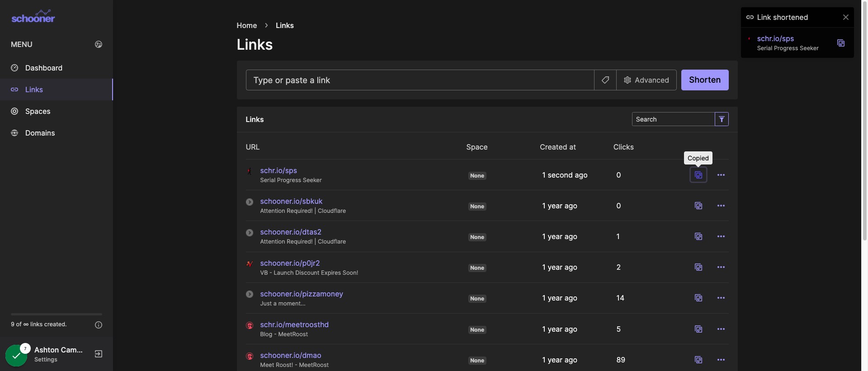Screen dimensions: 868x371
Task: Click the info icon beside links created
Action: pyautogui.click(x=99, y=325)
